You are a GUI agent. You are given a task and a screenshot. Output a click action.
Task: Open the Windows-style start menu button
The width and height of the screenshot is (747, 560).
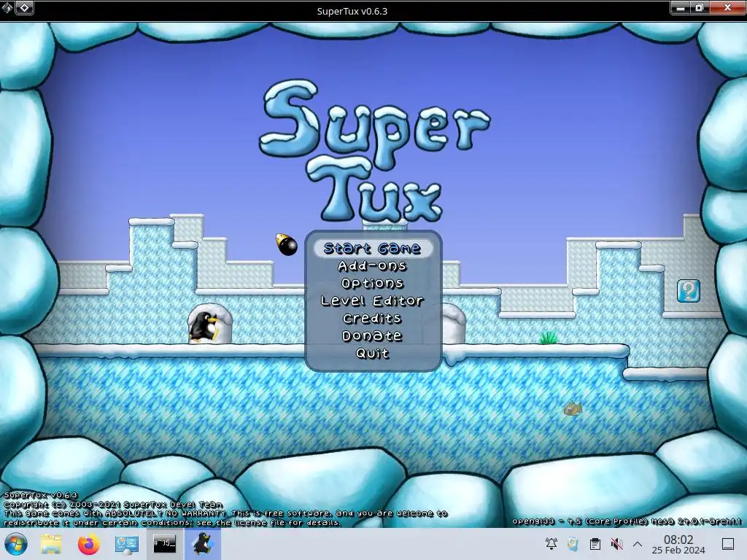(x=16, y=544)
